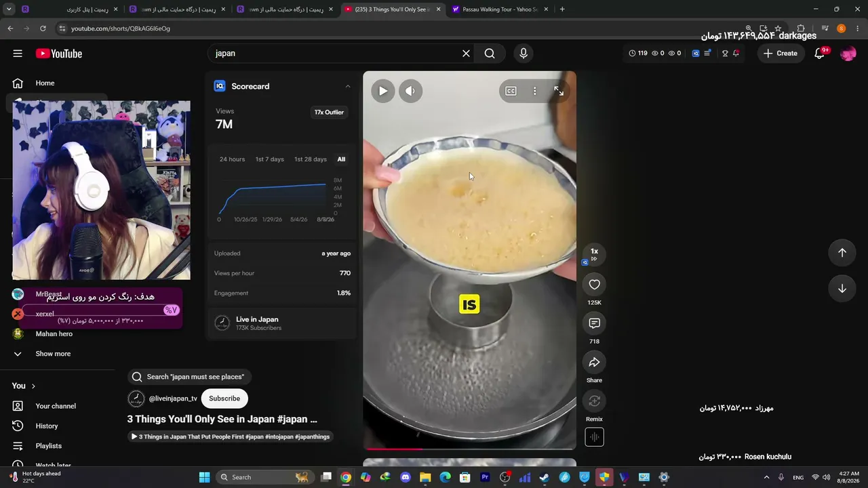Viewport: 868px width, 488px height.
Task: Open YouTube notifications bell
Action: [819, 54]
